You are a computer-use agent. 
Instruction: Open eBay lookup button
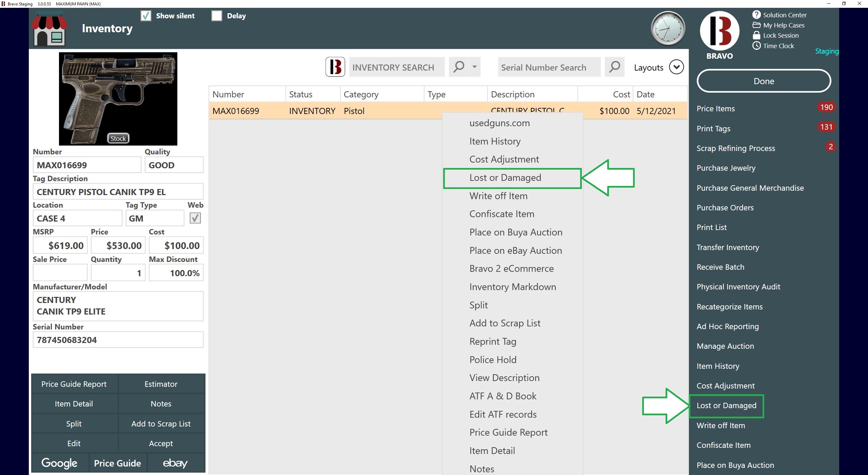tap(176, 463)
